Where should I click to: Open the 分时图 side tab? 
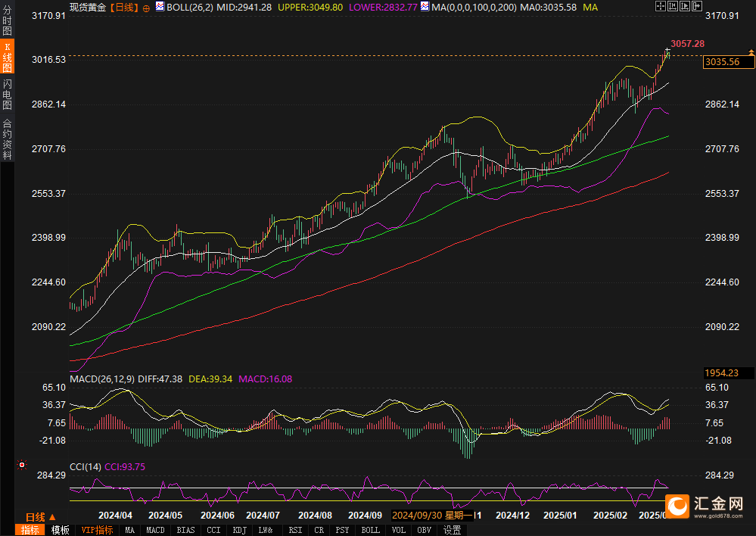coord(7,20)
